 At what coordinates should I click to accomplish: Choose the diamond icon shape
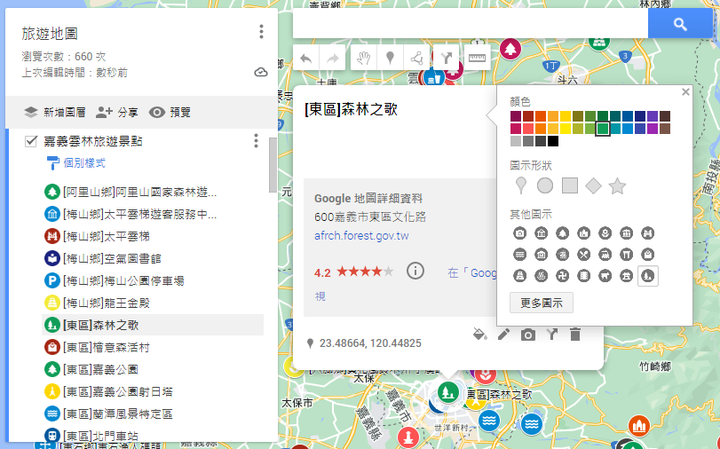pyautogui.click(x=594, y=186)
